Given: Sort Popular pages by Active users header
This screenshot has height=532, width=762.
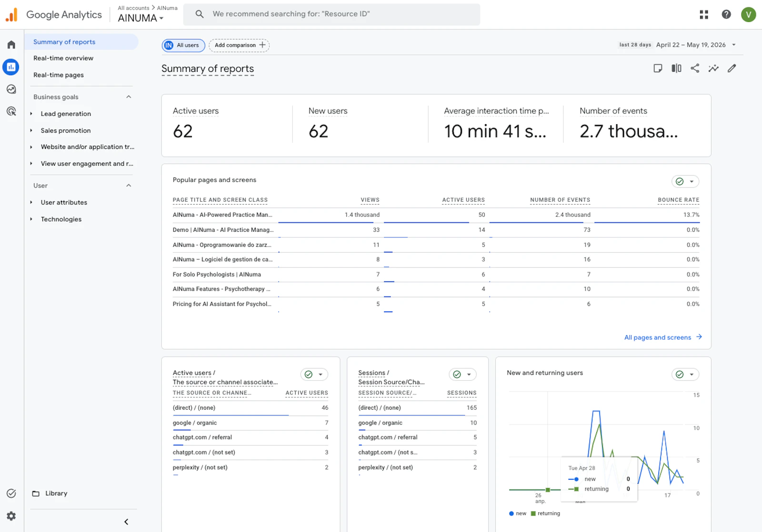Looking at the screenshot, I should 463,200.
